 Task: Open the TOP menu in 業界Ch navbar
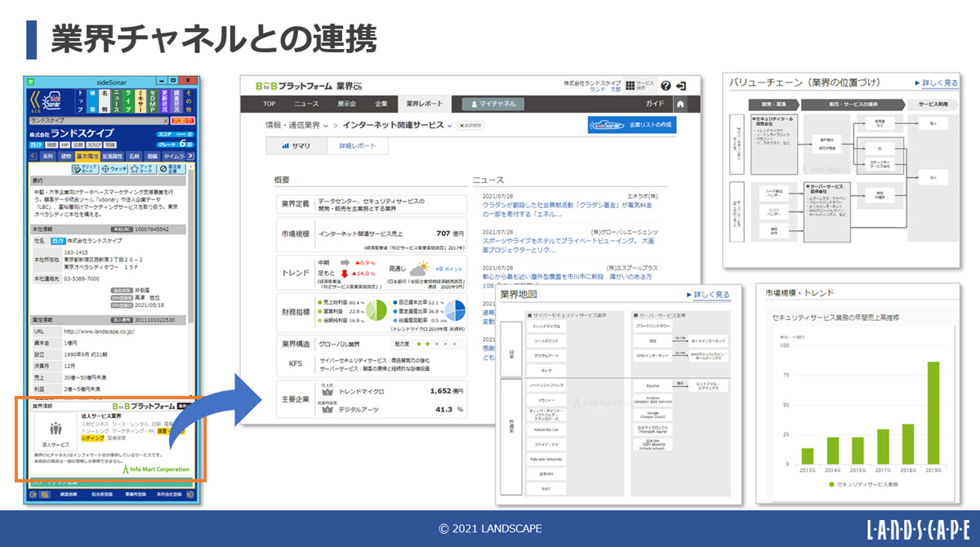269,104
